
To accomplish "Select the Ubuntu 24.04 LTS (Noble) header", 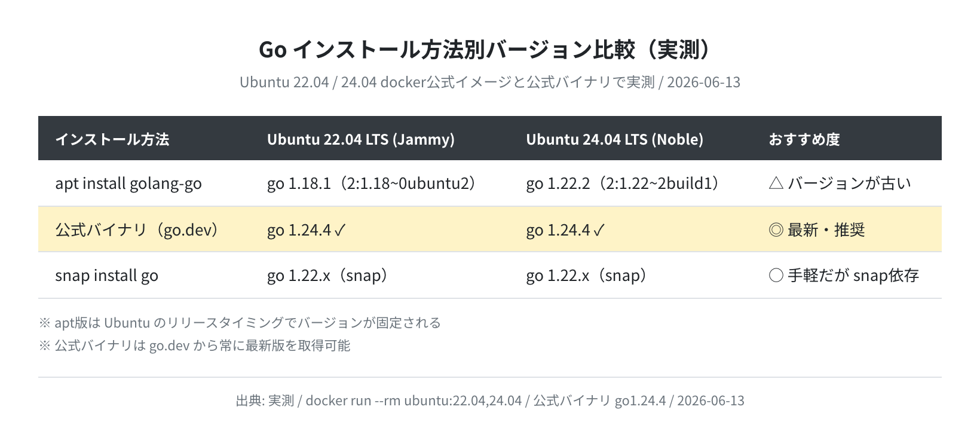I will point(615,139).
